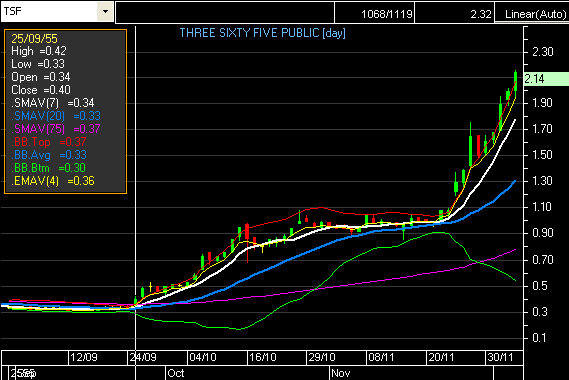Click the 1068/1119 bar counter field
Viewport: 569px width, 380px height.
coord(374,13)
